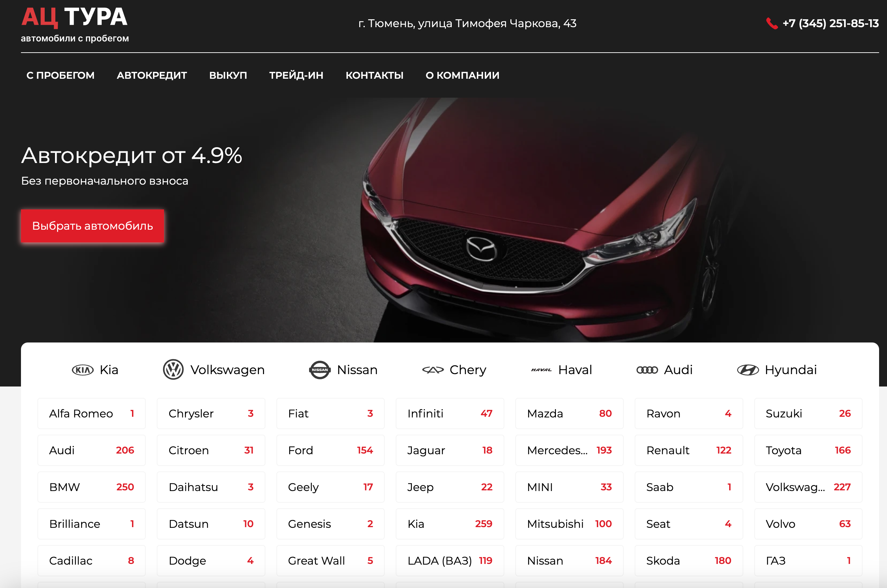Screen dimensions: 887x588
Task: Open the Mitsubishi brand tile
Action: 569,523
